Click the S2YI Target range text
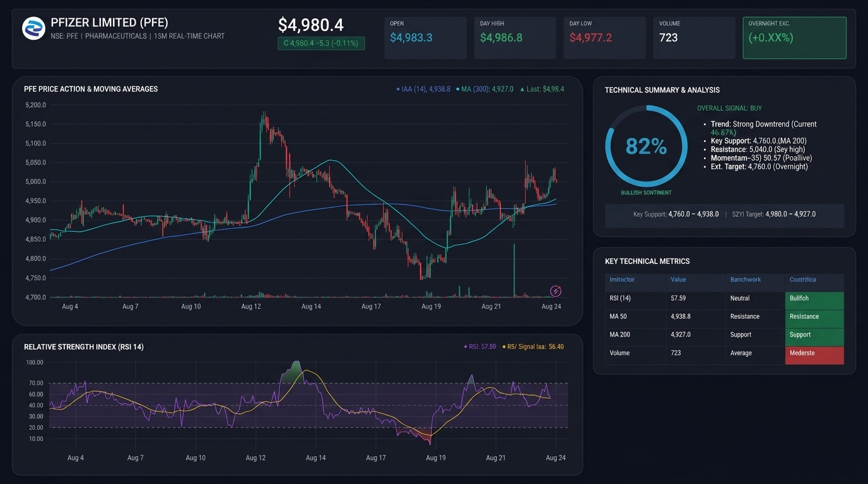This screenshot has height=484, width=868. click(x=774, y=214)
